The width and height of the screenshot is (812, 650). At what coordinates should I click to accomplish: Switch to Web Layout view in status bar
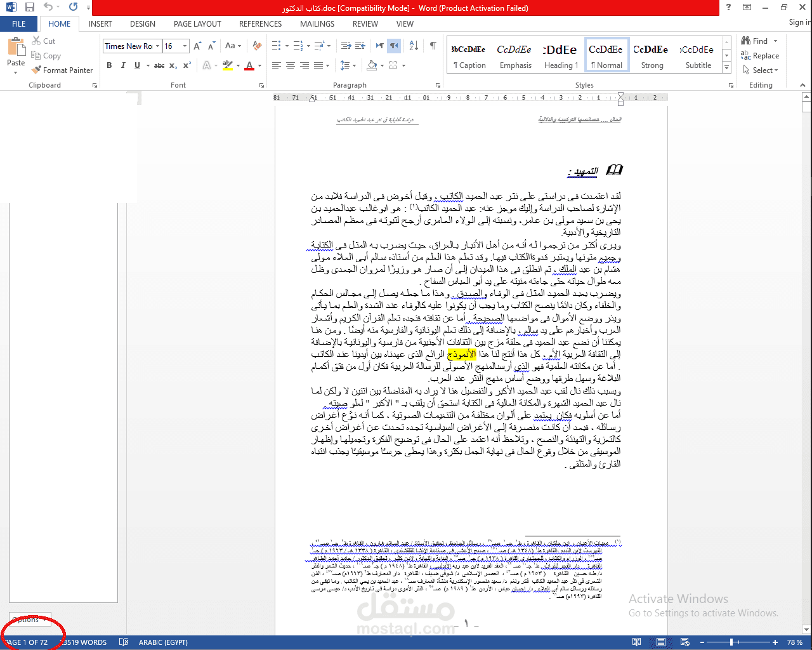(685, 642)
